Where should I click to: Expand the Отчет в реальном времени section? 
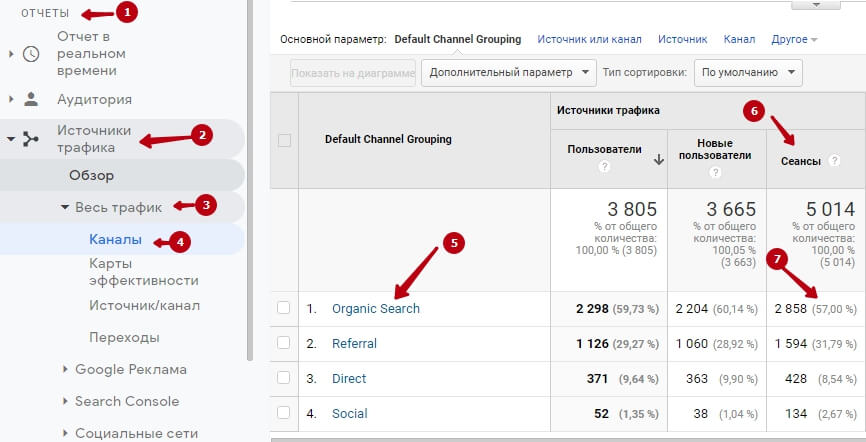pyautogui.click(x=10, y=54)
